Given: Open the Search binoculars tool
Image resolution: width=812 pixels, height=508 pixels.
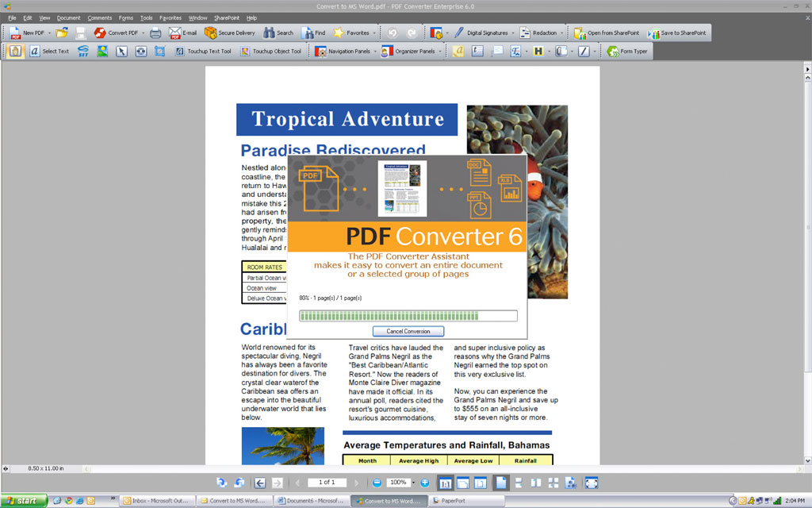Looking at the screenshot, I should pyautogui.click(x=278, y=33).
